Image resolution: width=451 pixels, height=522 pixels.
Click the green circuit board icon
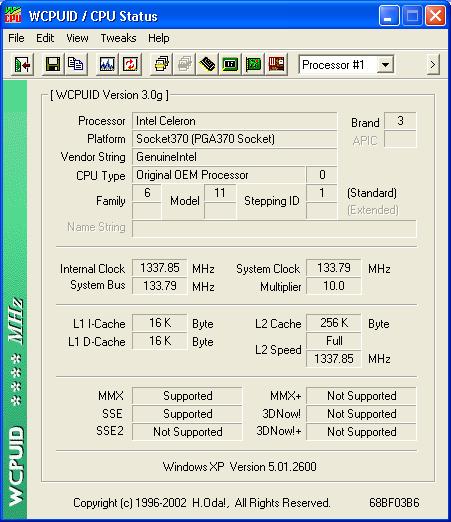point(253,64)
